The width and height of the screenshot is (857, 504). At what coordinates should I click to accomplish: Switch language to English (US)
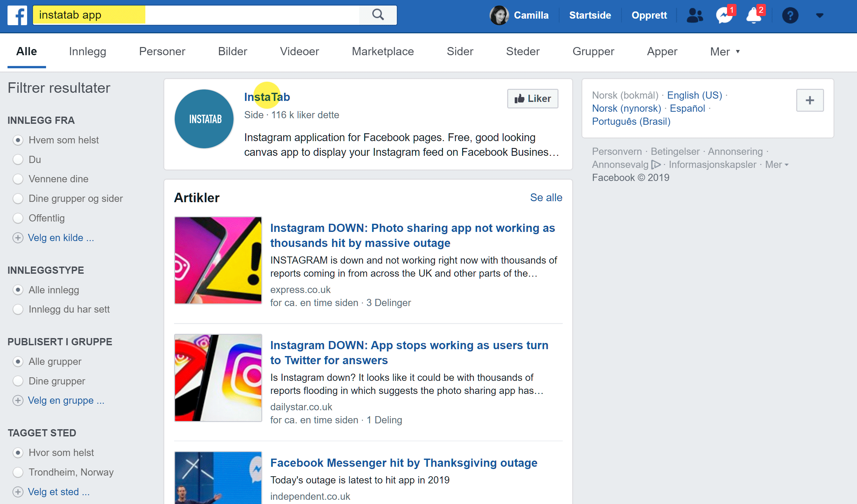694,95
